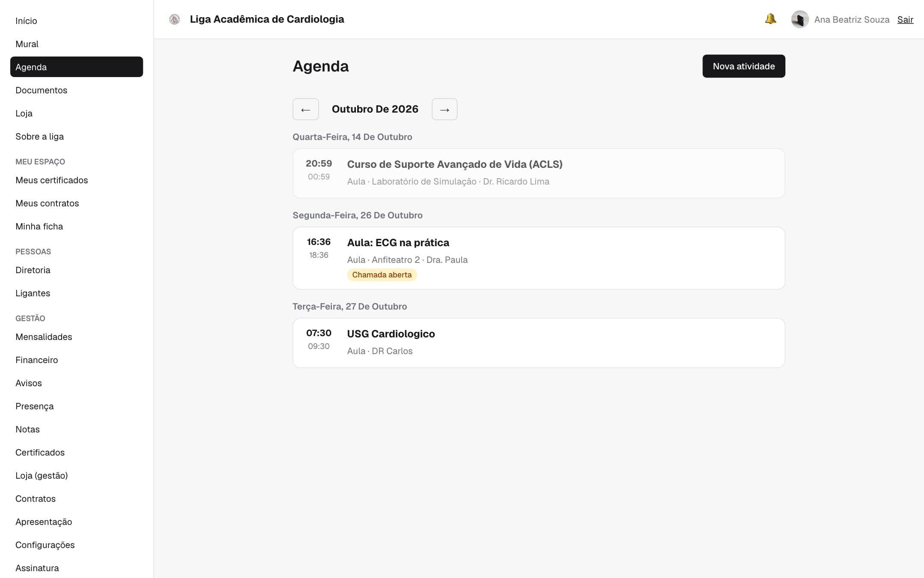Open Certificados under Gestão
924x578 pixels.
click(77, 452)
